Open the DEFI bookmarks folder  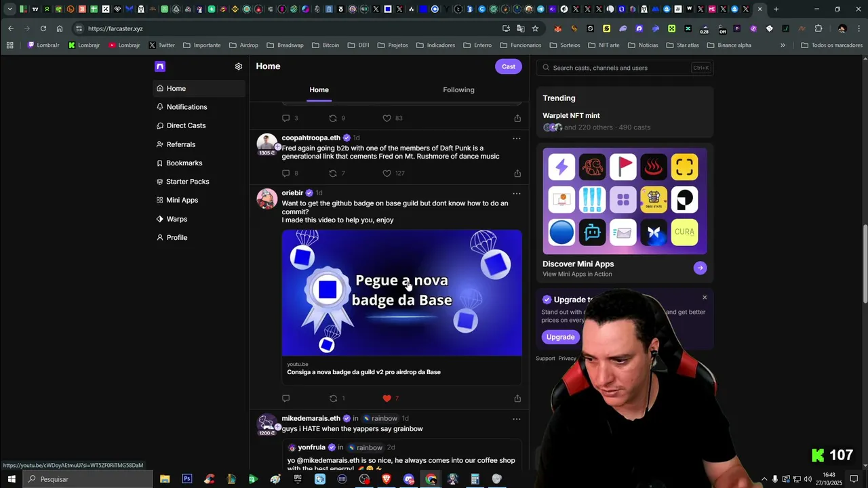(x=358, y=45)
